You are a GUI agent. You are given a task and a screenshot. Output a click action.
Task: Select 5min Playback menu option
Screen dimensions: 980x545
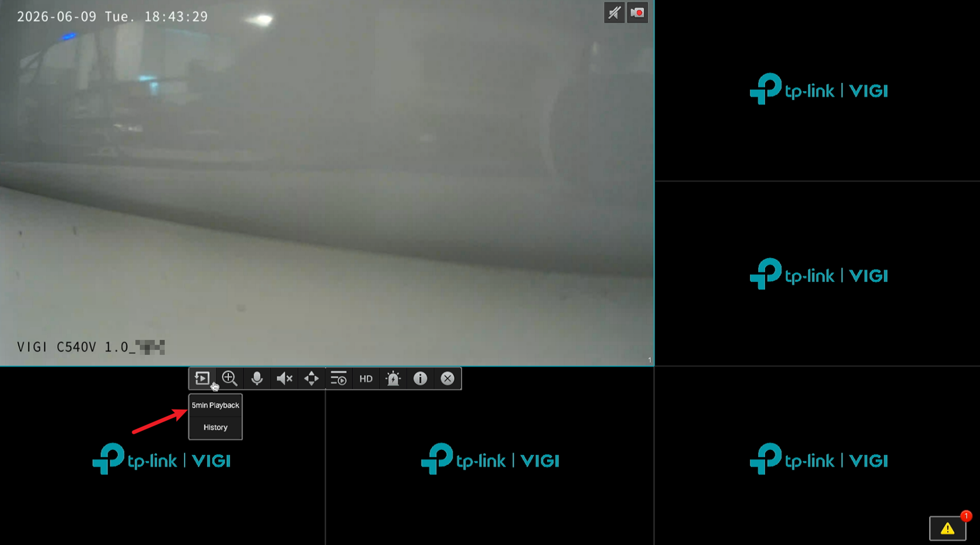215,405
